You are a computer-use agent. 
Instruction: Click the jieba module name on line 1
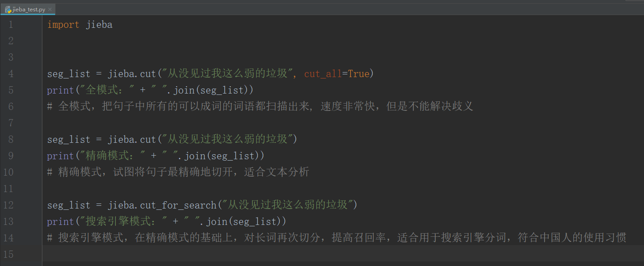99,25
